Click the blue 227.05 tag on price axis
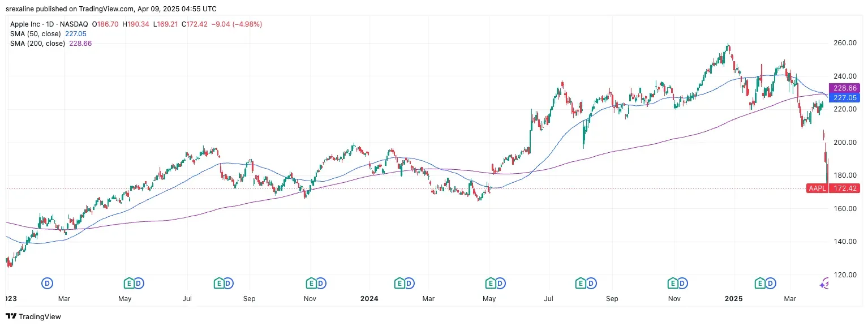 844,98
